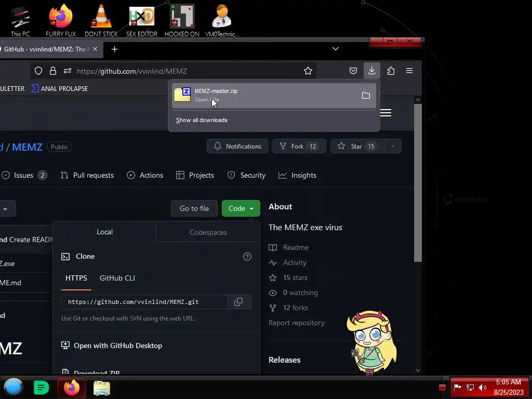
Task: Expand the list all tabs chevron
Action: click(x=336, y=48)
